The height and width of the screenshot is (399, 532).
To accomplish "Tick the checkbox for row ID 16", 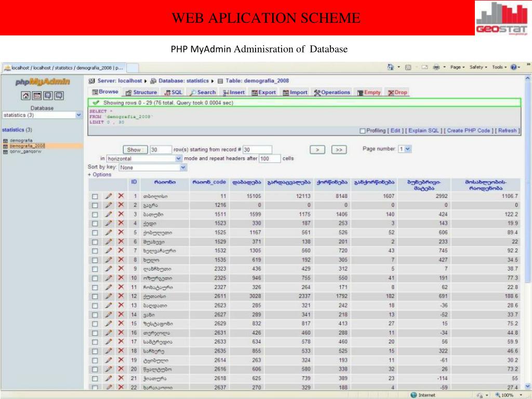I will (x=95, y=333).
